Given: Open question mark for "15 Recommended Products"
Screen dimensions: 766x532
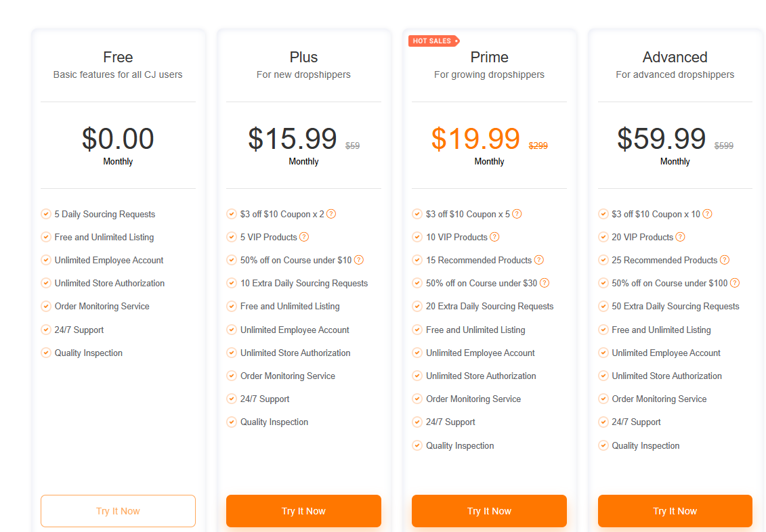Looking at the screenshot, I should pyautogui.click(x=539, y=260).
